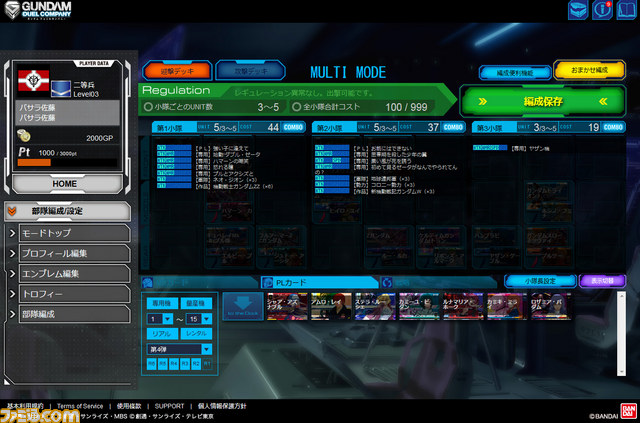The width and height of the screenshot is (640, 423).
Task: Open the minimum cost dropdown showing 1
Action: coord(160,318)
